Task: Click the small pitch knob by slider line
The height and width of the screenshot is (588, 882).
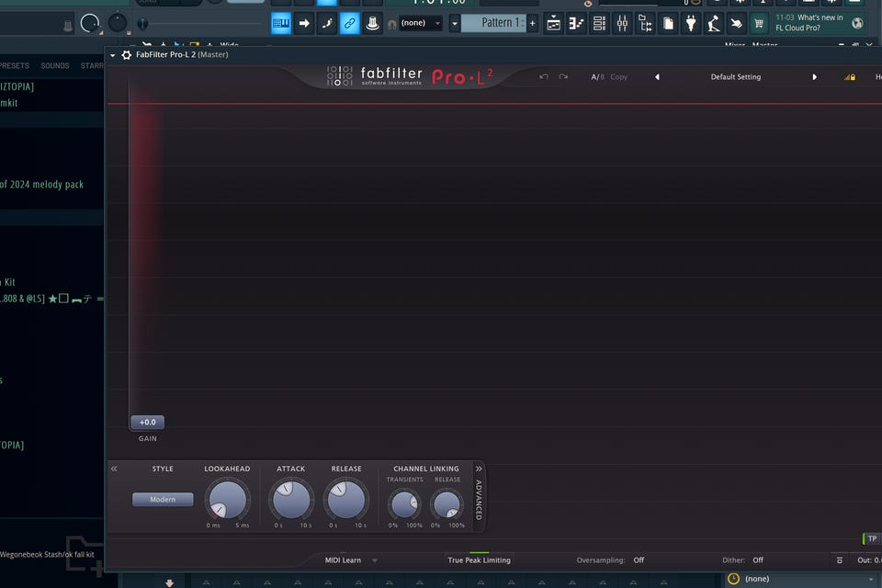Action: [x=143, y=24]
